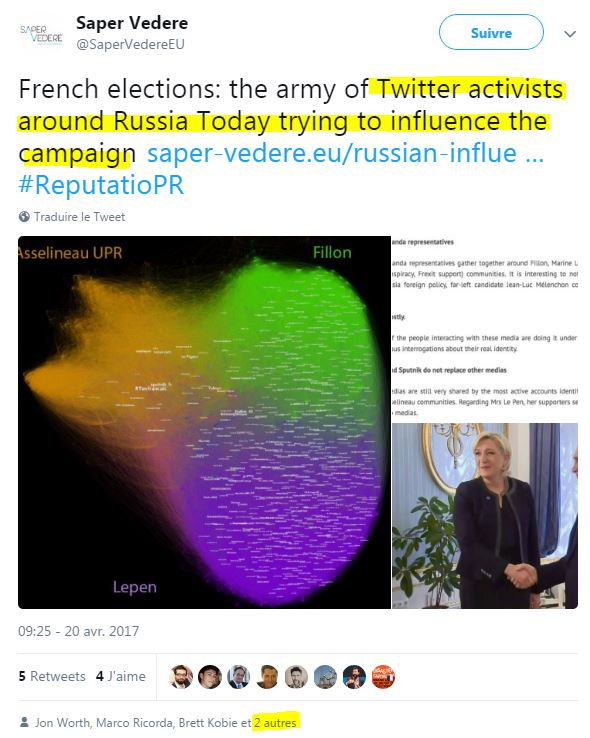Viewport: 590px width, 738px height.
Task: Show the 5 Retweets list
Action: 52,676
